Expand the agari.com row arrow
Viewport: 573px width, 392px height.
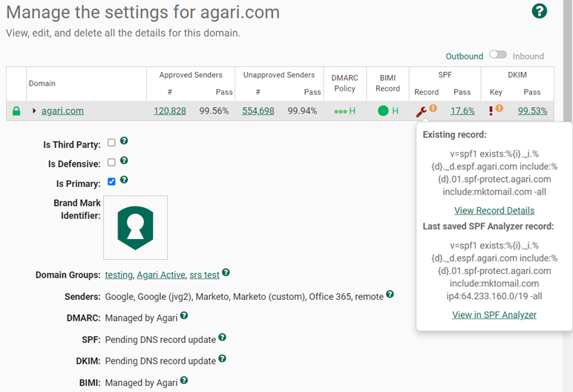tap(34, 111)
